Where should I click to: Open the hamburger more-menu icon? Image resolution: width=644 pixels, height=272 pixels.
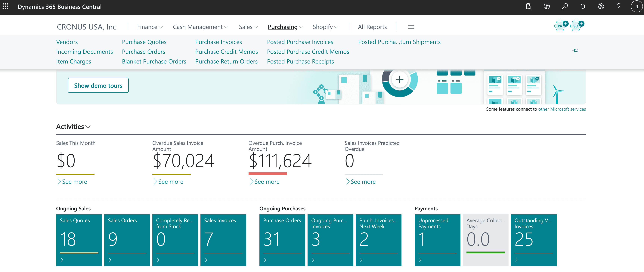point(411,27)
